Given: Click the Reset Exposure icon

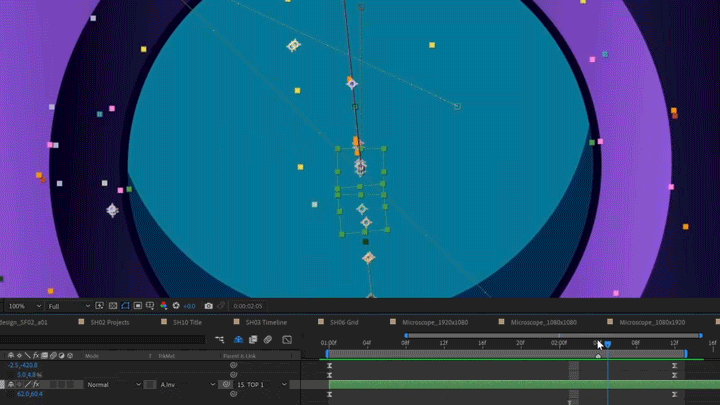Looking at the screenshot, I should click(x=176, y=306).
